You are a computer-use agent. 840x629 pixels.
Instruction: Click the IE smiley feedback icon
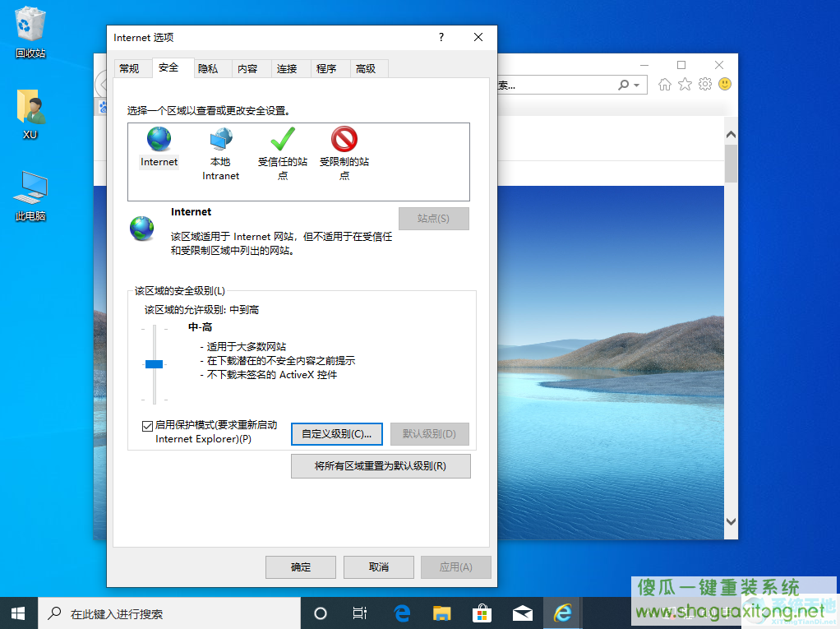725,84
